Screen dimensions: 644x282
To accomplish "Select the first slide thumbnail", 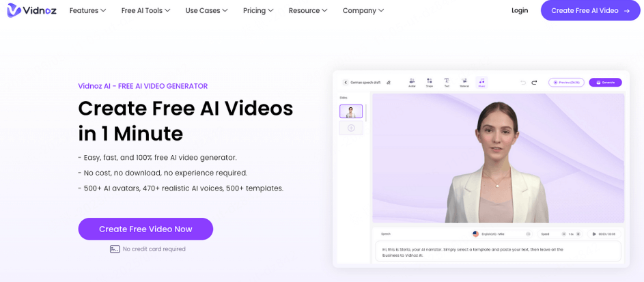I will (x=351, y=111).
